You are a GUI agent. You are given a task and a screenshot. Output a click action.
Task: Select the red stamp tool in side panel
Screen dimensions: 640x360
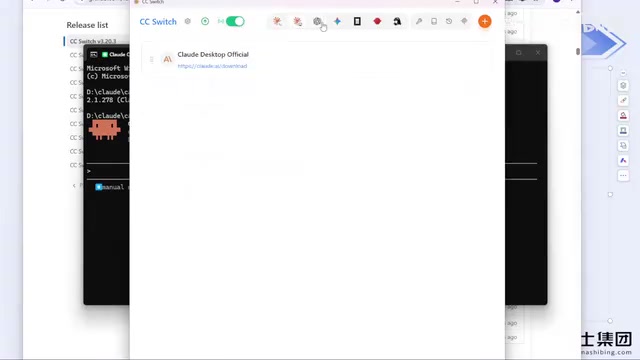623,116
